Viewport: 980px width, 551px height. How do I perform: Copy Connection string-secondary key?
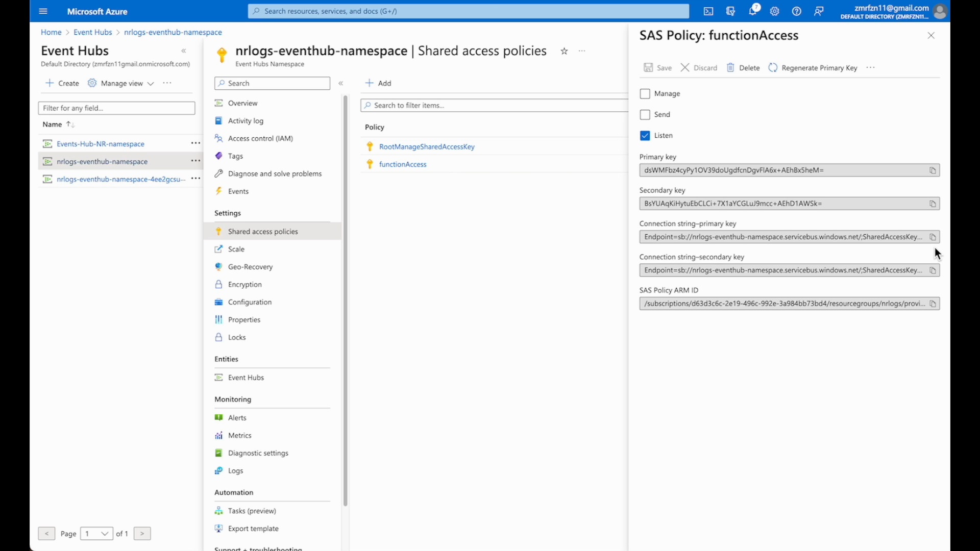(x=933, y=270)
